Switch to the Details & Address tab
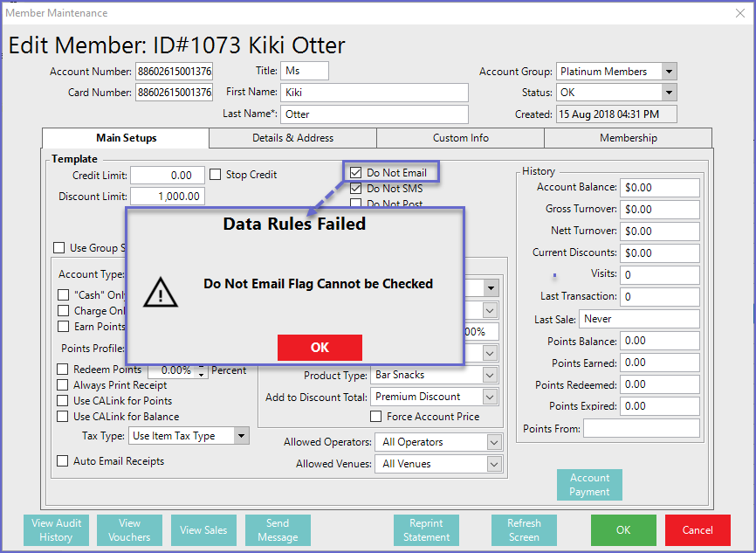The width and height of the screenshot is (756, 553). coord(292,138)
